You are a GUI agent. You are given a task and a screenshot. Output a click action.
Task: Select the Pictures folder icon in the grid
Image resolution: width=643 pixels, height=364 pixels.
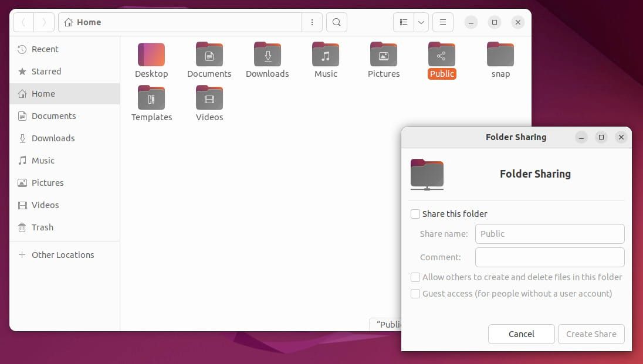pos(384,55)
